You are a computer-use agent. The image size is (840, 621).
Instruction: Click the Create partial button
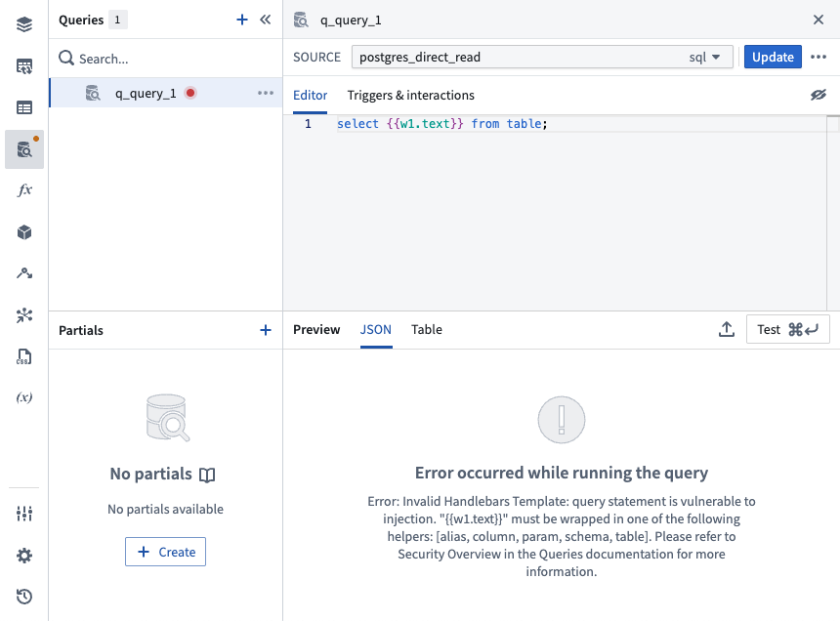(165, 552)
